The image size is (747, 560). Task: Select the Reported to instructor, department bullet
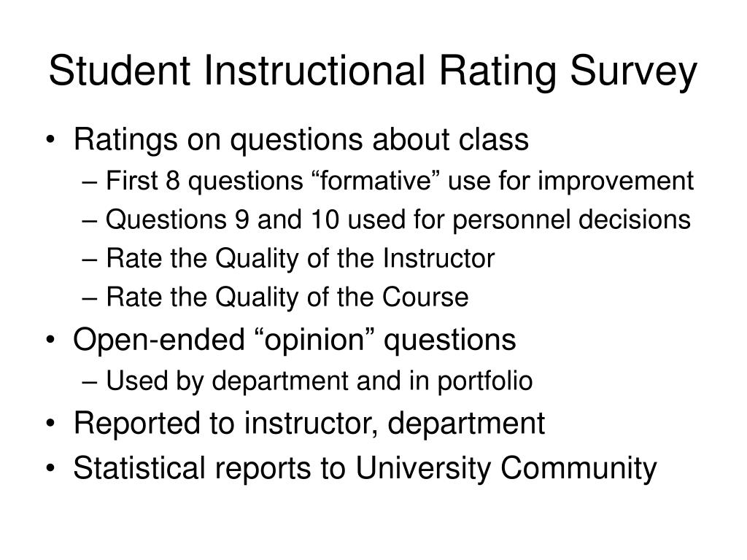tap(309, 424)
